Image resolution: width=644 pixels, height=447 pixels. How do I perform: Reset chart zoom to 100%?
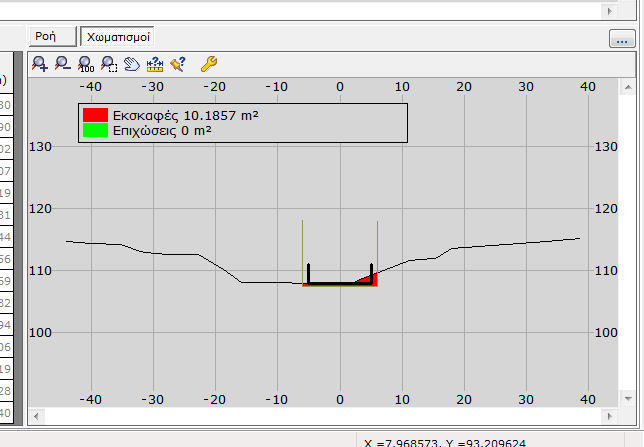pyautogui.click(x=85, y=64)
